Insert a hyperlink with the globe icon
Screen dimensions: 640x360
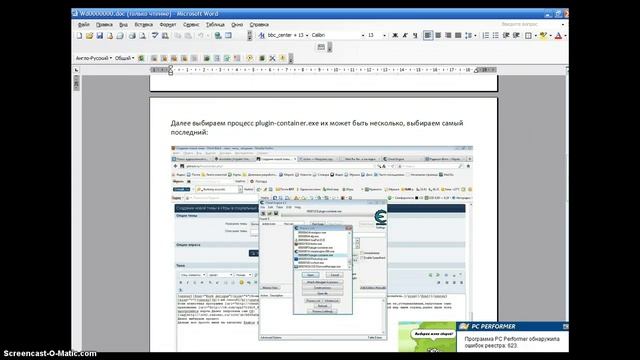(x=218, y=36)
